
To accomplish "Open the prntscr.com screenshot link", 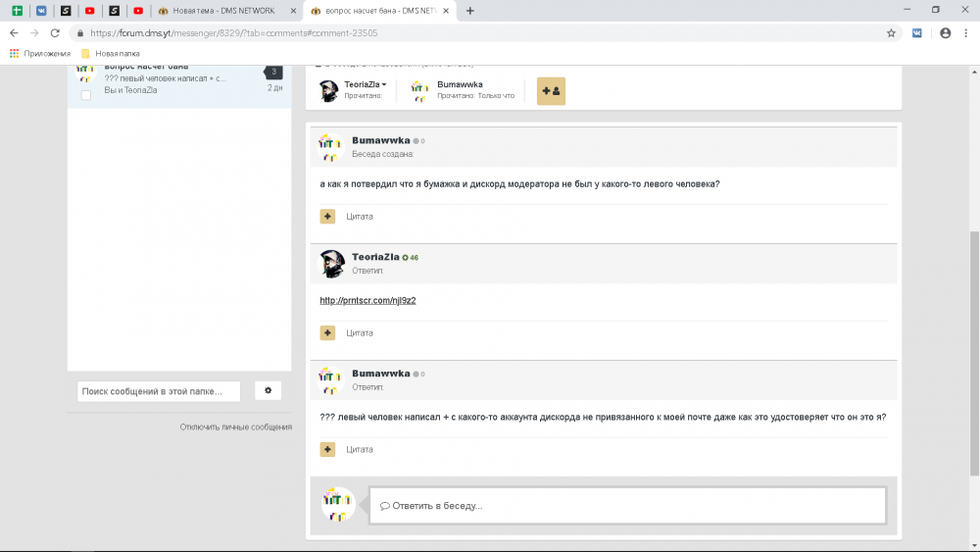I will click(367, 300).
